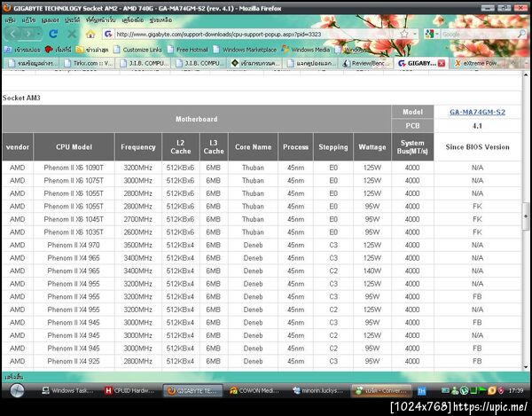This screenshot has height=416, width=532.
Task: Switch to CPUID Hardware Monitor on taskbar
Action: [x=129, y=390]
